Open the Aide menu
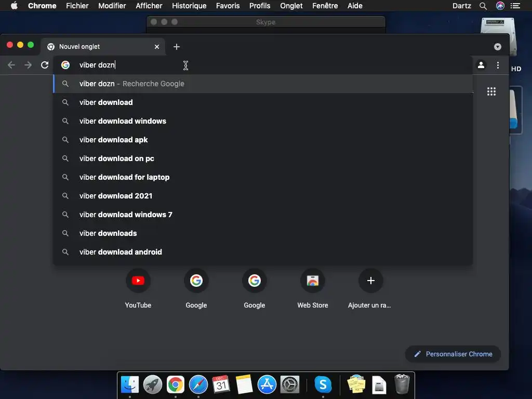Screen dimensions: 532x399 click(x=355, y=6)
